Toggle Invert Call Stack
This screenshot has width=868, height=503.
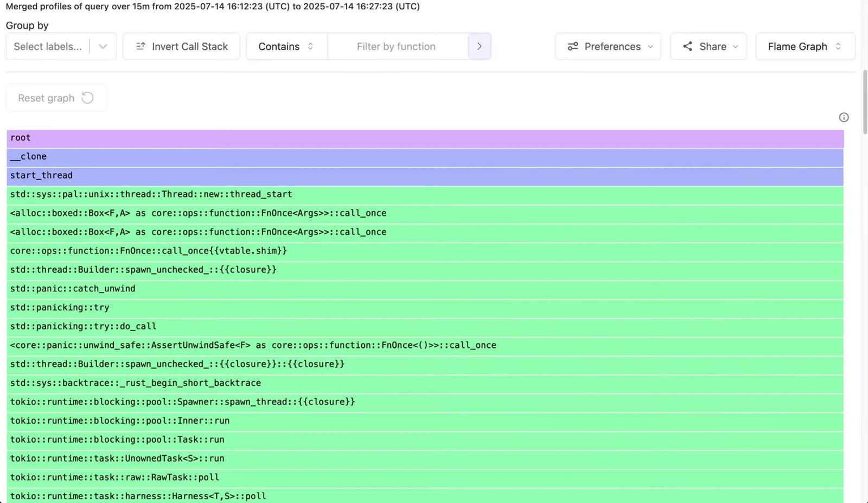click(x=181, y=46)
